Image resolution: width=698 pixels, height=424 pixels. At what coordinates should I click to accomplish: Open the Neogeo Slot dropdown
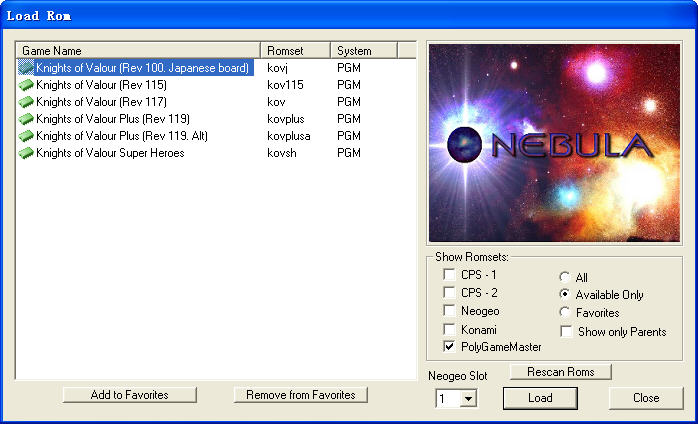pos(468,399)
